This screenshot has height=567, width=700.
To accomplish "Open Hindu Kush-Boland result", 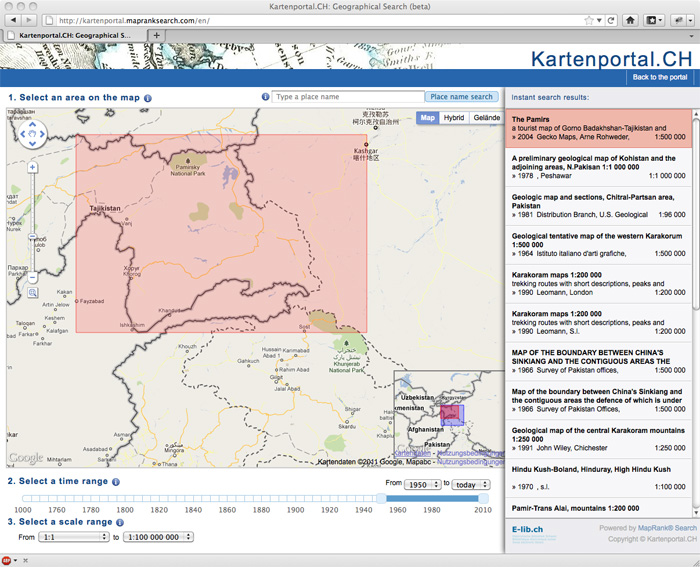I will click(598, 478).
